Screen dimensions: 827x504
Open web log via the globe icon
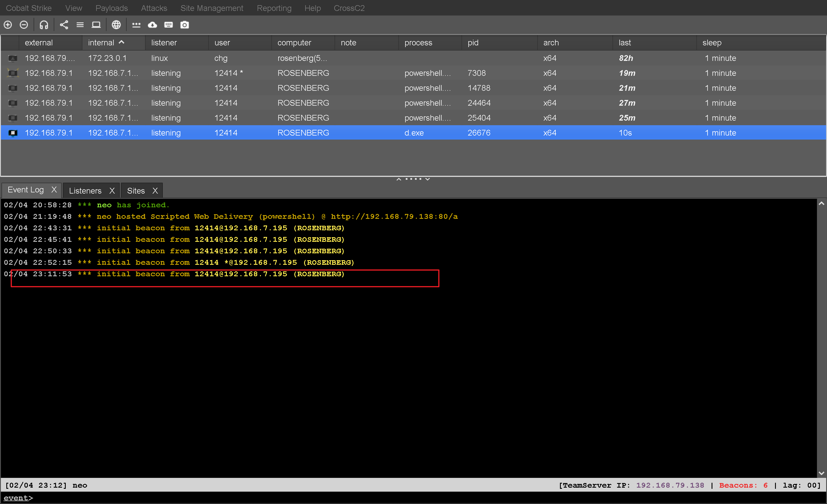pyautogui.click(x=116, y=25)
